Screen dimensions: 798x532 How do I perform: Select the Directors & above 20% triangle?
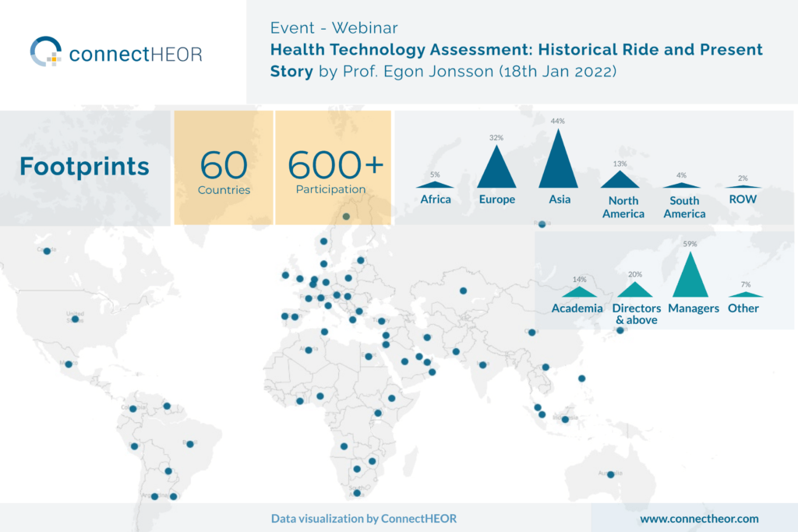[636, 290]
